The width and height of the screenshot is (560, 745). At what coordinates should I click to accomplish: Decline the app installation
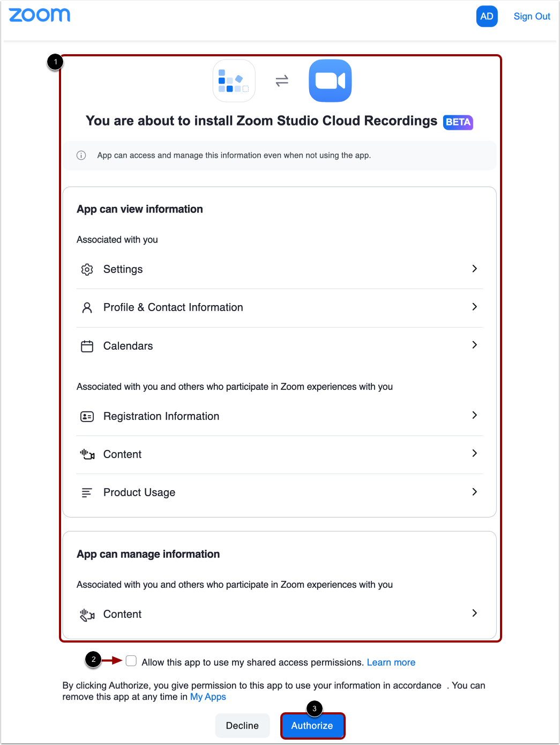click(242, 725)
